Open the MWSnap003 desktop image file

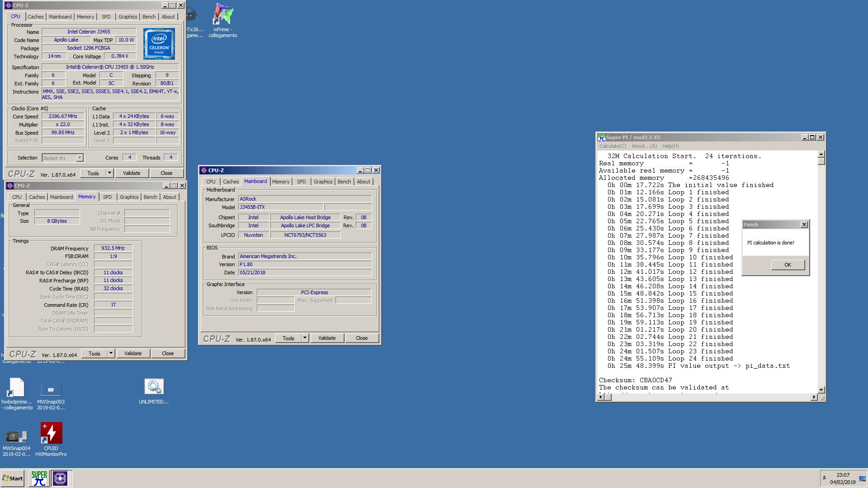coord(51,396)
